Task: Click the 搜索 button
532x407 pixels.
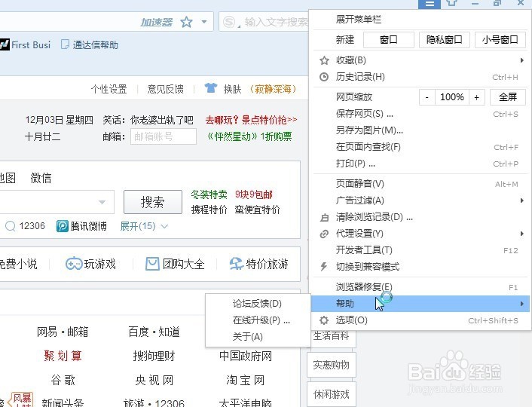Action: point(153,202)
